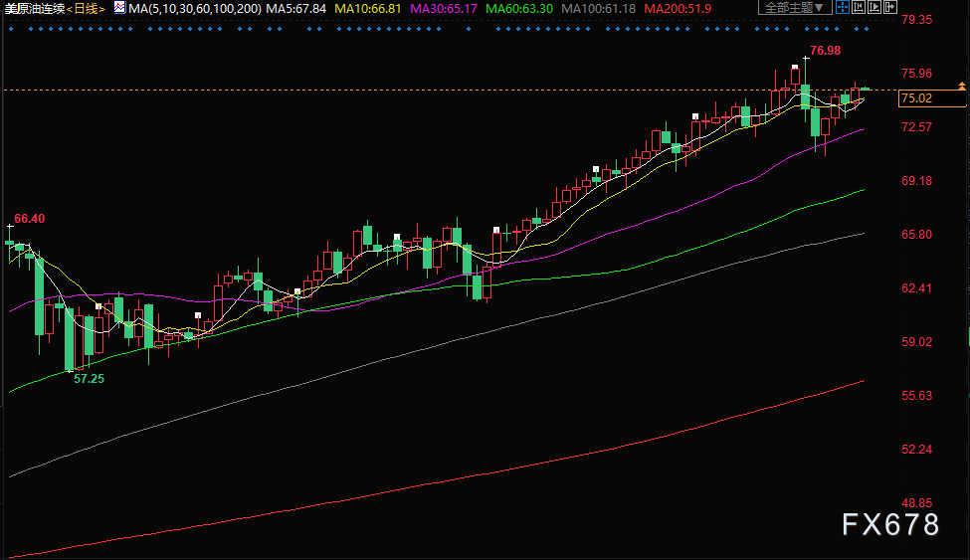
Task: Click the 65.80 axis price
Action: coord(917,235)
